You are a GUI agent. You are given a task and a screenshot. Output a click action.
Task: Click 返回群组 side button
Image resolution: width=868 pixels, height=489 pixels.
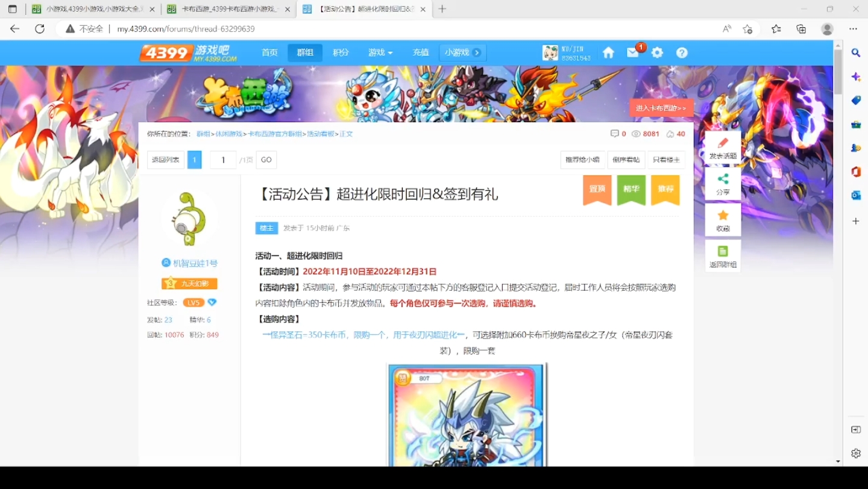[723, 256]
